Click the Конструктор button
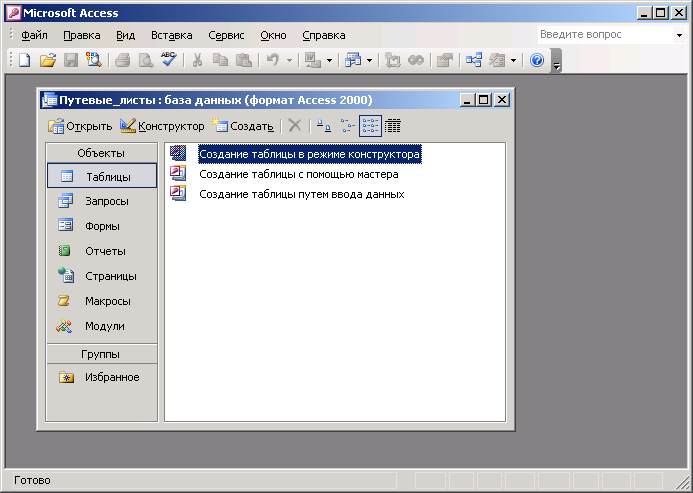The width and height of the screenshot is (693, 493). 162,126
